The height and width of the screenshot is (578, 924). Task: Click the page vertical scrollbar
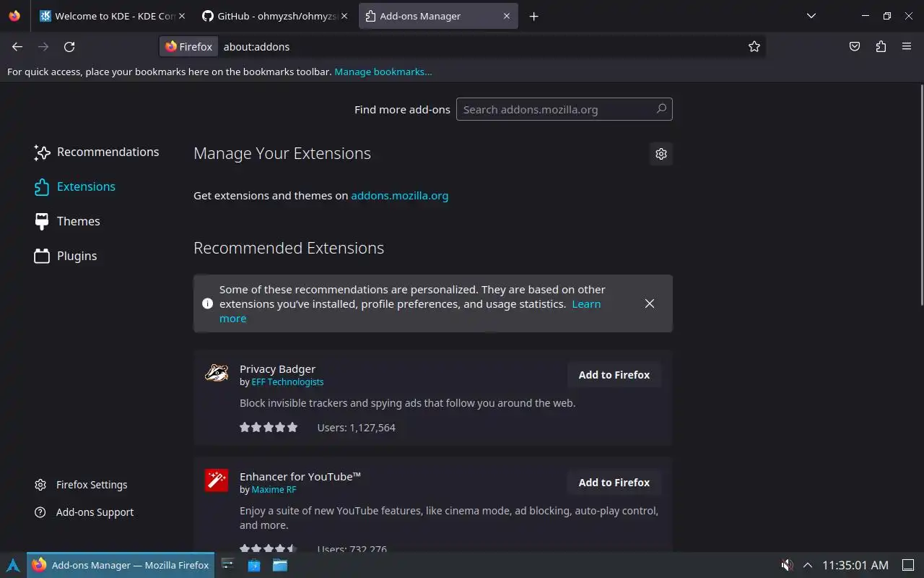pos(920,195)
